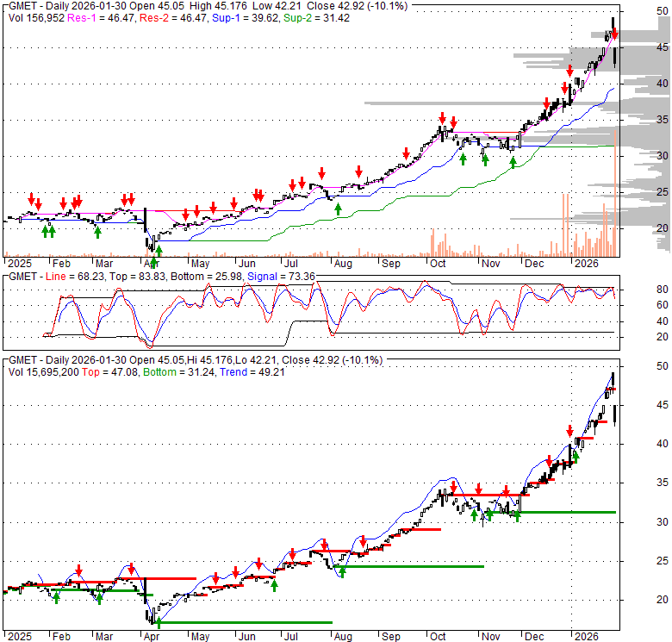672x642 pixels.
Task: Click the red down arrow at the January 2026 peak in the top chart
Action: [615, 34]
